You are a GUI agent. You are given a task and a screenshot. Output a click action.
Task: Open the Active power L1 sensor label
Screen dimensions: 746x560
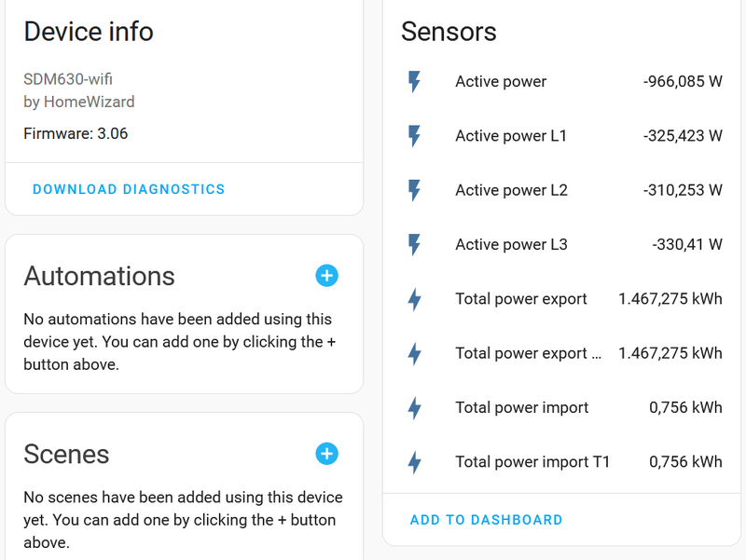tap(510, 136)
